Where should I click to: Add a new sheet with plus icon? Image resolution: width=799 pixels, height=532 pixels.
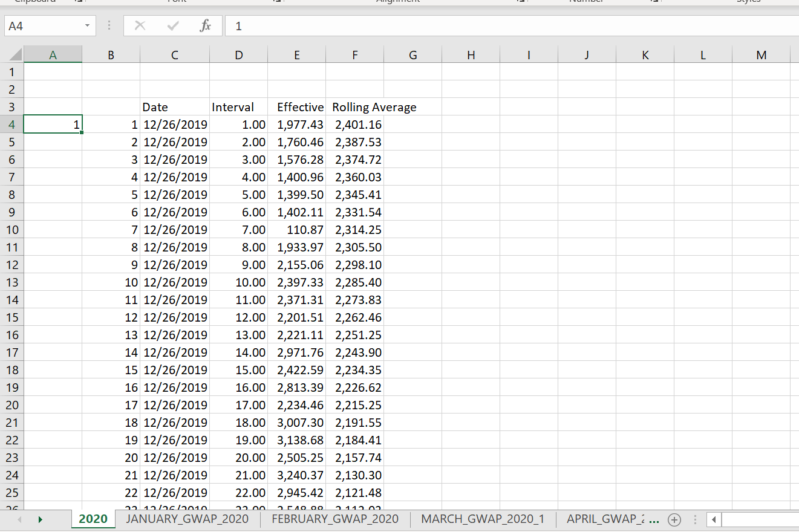point(674,519)
